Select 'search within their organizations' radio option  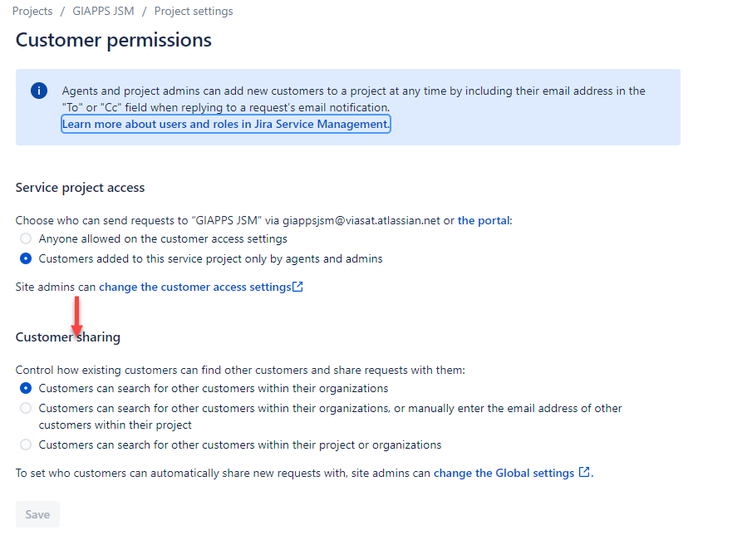point(26,388)
